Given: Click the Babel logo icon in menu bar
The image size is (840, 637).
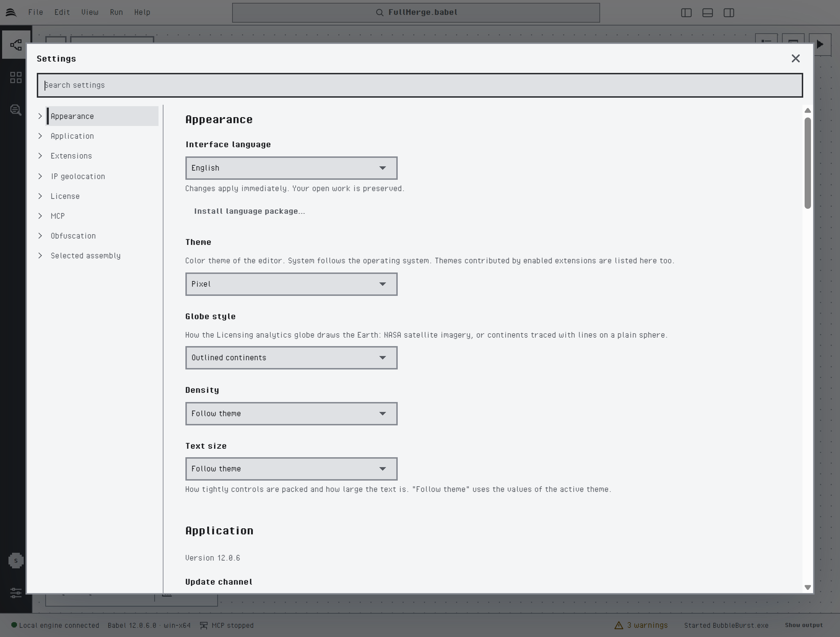Looking at the screenshot, I should coord(11,12).
